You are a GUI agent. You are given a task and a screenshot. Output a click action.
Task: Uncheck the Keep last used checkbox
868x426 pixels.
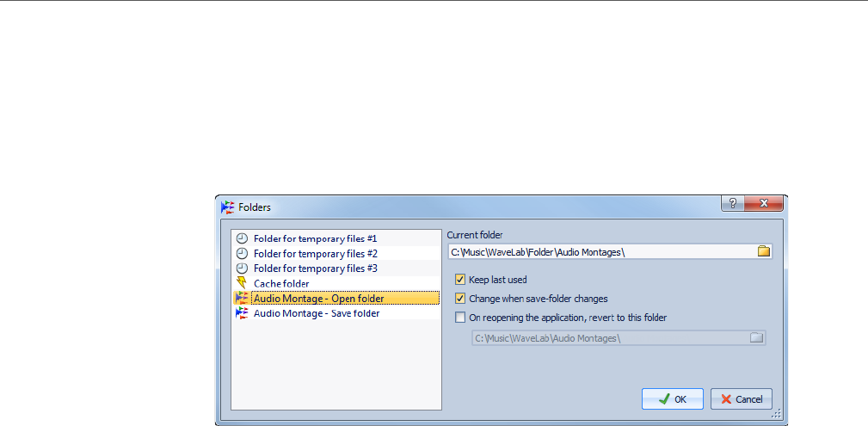460,280
